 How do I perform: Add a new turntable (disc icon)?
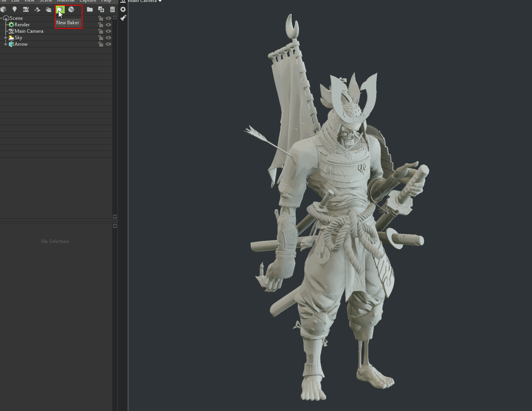(x=71, y=9)
